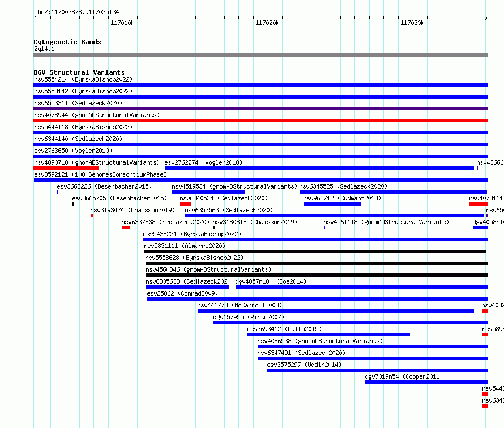The width and height of the screenshot is (504, 428).
Task: Click nsv5831111 (Almarri2020) label
Action: [185, 246]
